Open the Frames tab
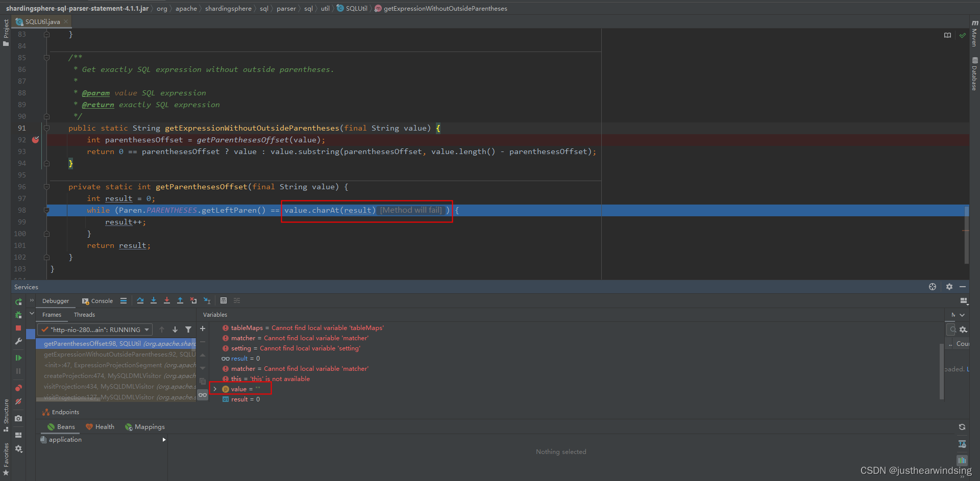The image size is (980, 481). pyautogui.click(x=52, y=315)
